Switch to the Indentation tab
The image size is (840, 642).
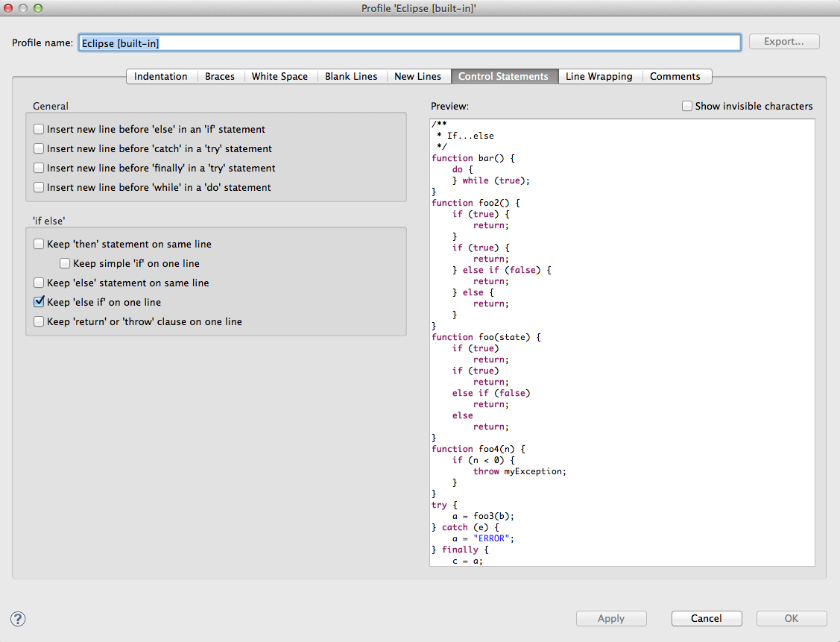[x=161, y=76]
